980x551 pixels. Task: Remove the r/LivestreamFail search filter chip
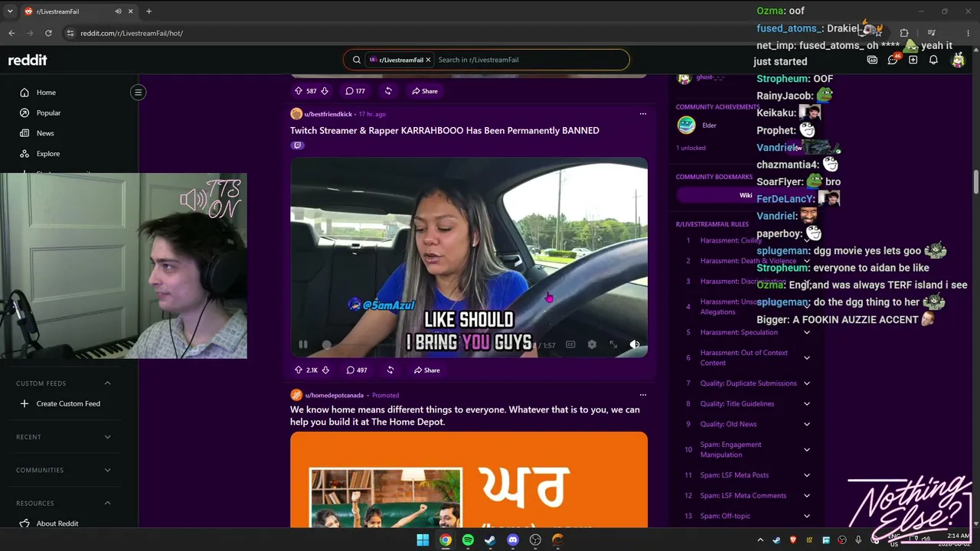pos(428,60)
